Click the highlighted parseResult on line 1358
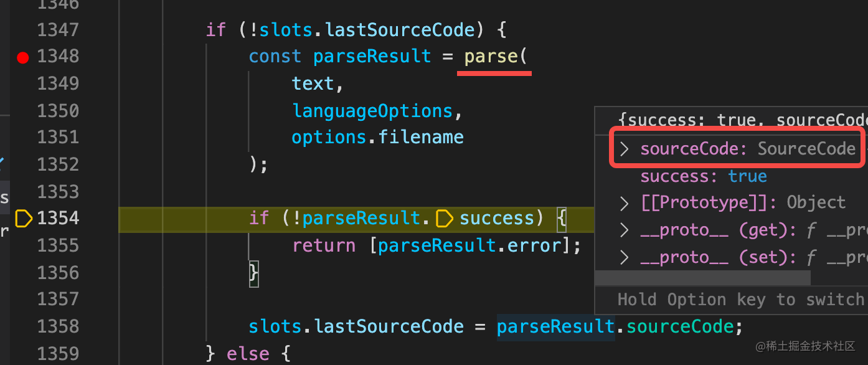The width and height of the screenshot is (868, 365). [555, 326]
